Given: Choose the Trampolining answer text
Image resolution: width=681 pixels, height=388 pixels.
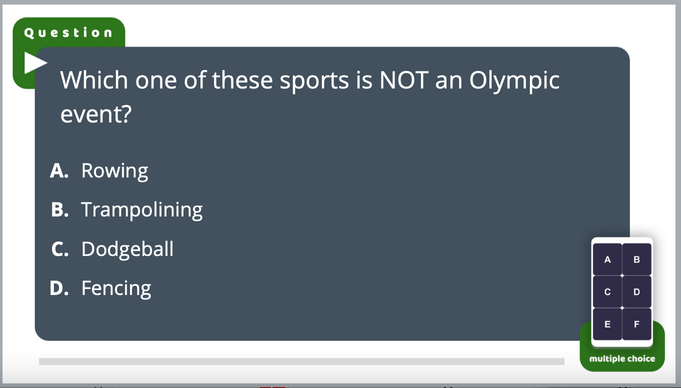Looking at the screenshot, I should click(142, 210).
